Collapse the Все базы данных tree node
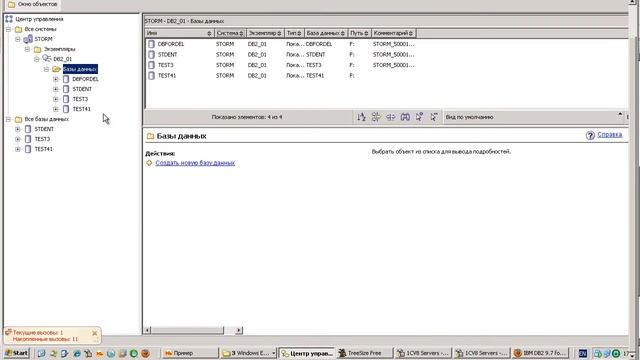Image resolution: width=640 pixels, height=360 pixels. 8,119
